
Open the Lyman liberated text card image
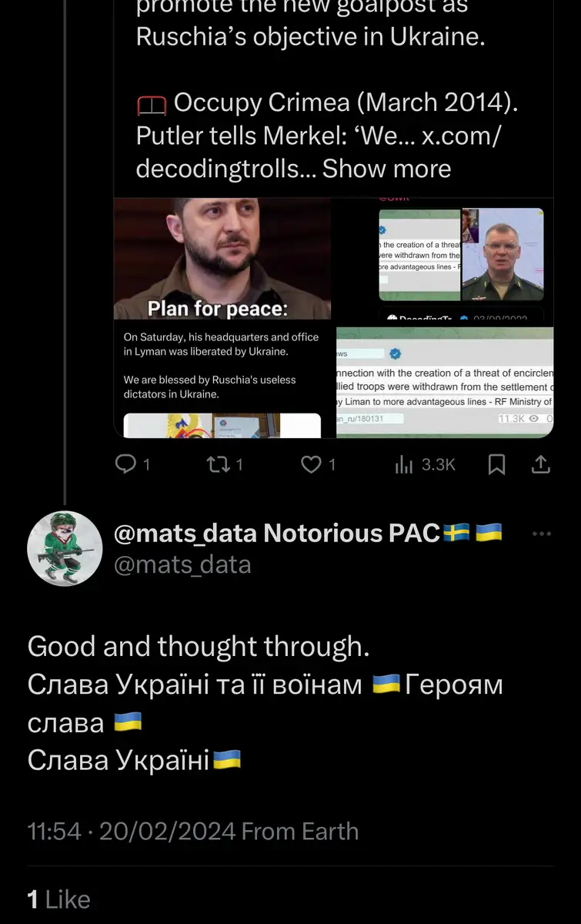point(222,366)
